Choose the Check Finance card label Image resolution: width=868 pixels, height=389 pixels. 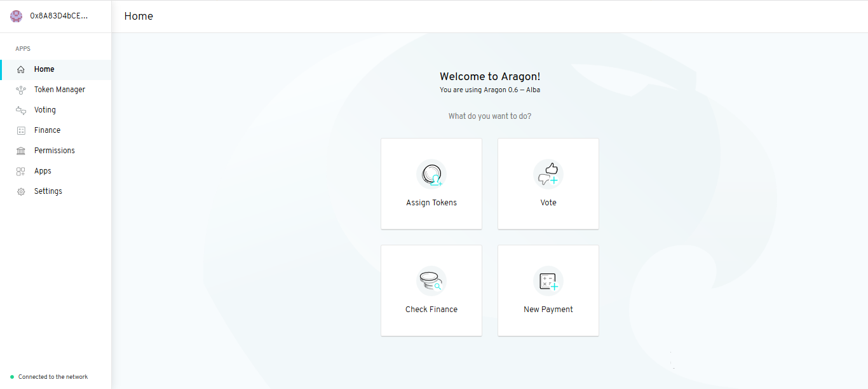click(x=431, y=310)
